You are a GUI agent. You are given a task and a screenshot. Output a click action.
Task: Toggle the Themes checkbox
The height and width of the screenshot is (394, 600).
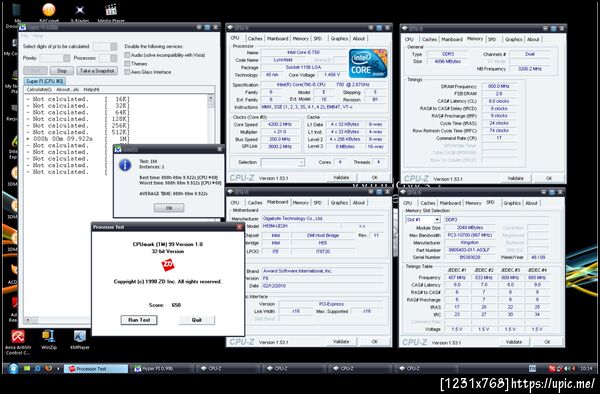pos(127,63)
